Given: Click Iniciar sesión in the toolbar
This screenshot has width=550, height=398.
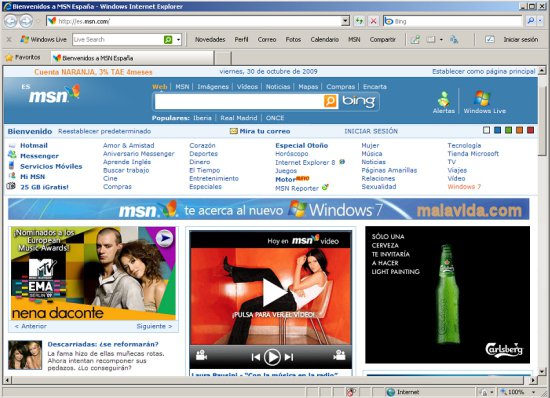Looking at the screenshot, I should click(x=521, y=40).
